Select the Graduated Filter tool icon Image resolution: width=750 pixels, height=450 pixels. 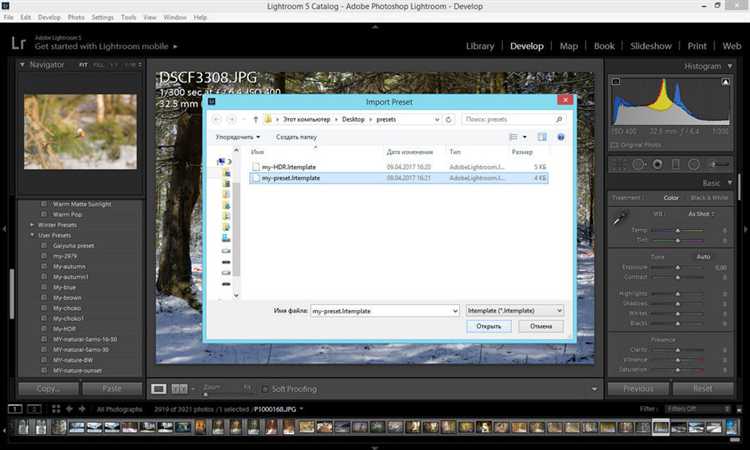[676, 165]
